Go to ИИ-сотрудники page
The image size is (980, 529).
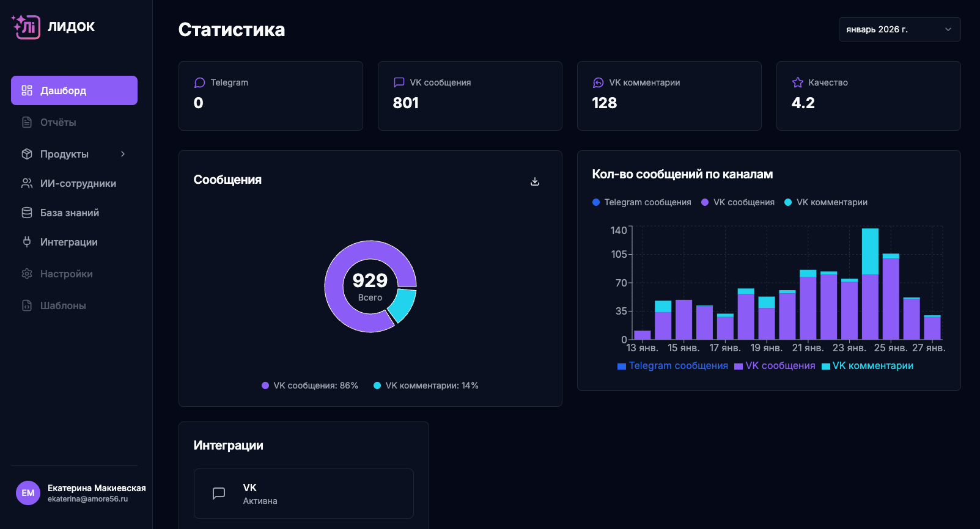coord(78,183)
